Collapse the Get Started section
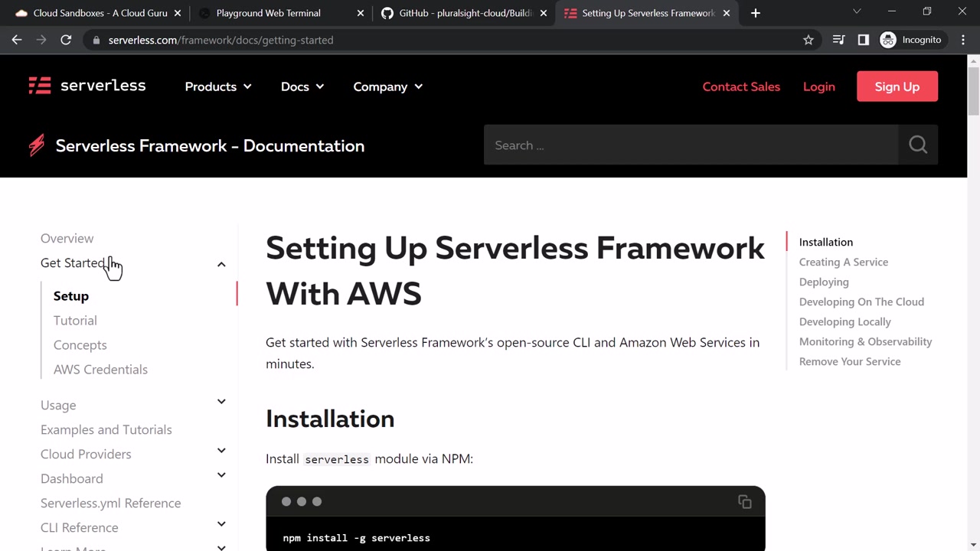Image resolution: width=980 pixels, height=551 pixels. point(221,264)
